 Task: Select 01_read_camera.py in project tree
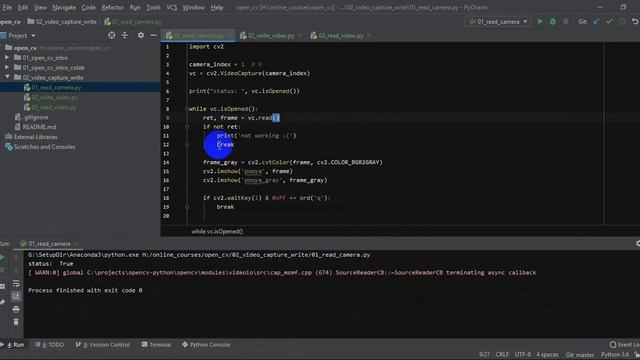click(56, 87)
